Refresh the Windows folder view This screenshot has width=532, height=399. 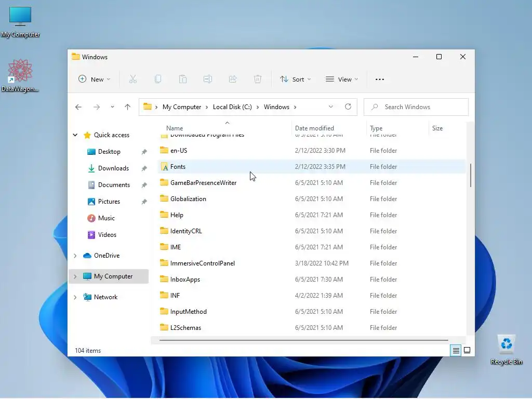pyautogui.click(x=348, y=107)
